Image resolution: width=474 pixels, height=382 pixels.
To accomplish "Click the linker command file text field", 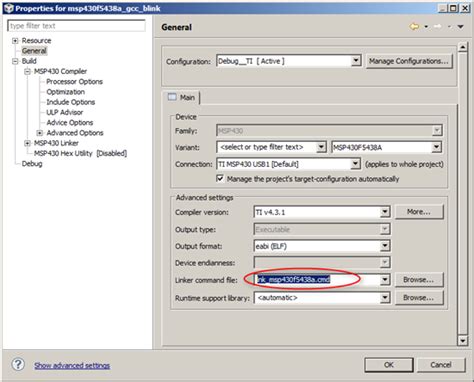I will click(x=317, y=280).
